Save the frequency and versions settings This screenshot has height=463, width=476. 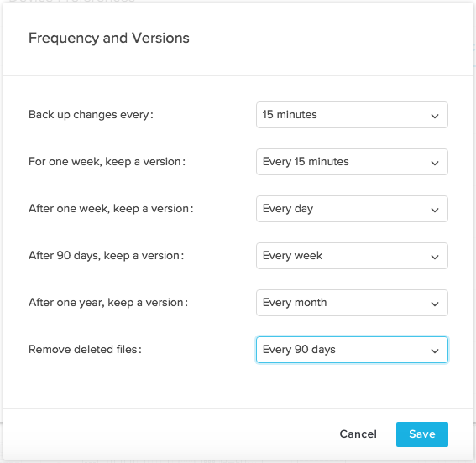click(x=422, y=434)
